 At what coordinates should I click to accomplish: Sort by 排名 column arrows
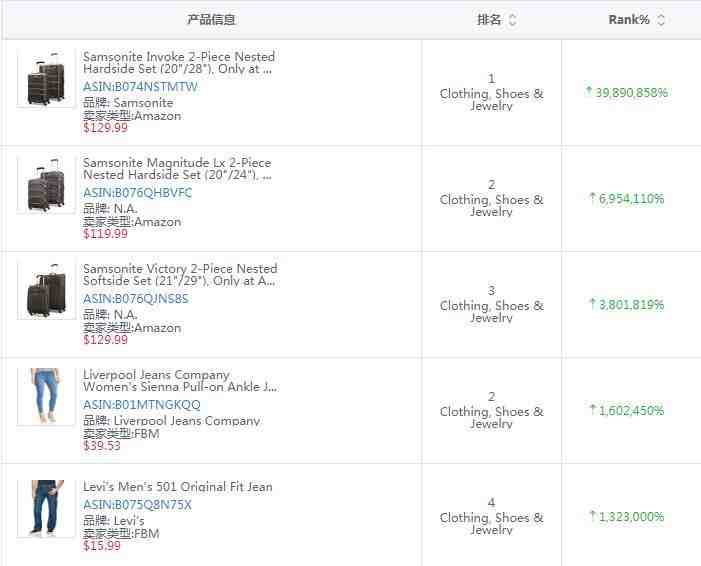(x=513, y=20)
